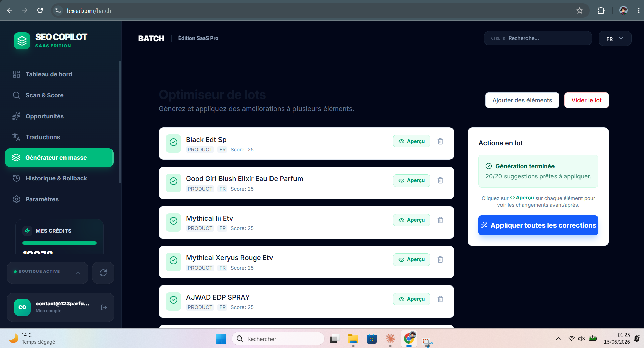Open the weather widget
This screenshot has height=348, width=644.
click(32, 339)
